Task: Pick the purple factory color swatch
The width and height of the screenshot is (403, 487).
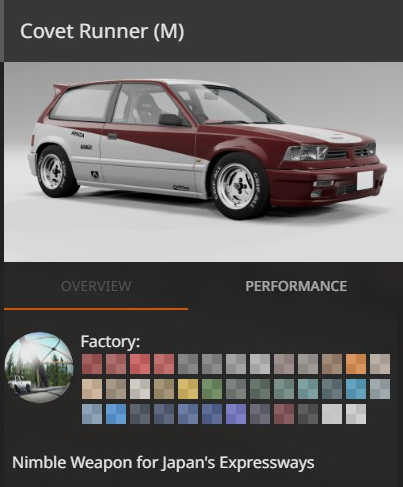Action: pyautogui.click(x=236, y=414)
